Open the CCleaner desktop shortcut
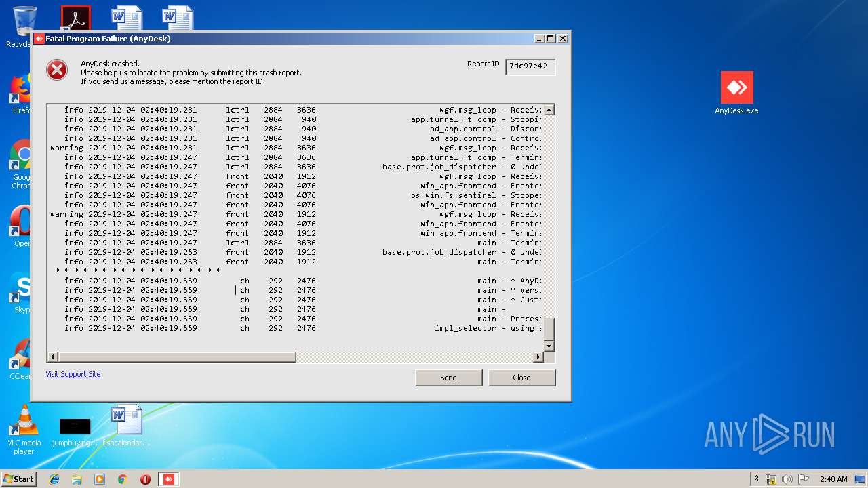This screenshot has height=488, width=868. click(x=20, y=359)
